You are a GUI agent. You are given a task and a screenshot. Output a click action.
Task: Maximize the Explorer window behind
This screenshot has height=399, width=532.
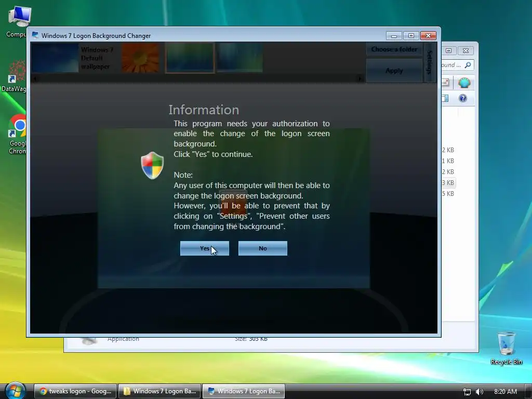[448, 50]
